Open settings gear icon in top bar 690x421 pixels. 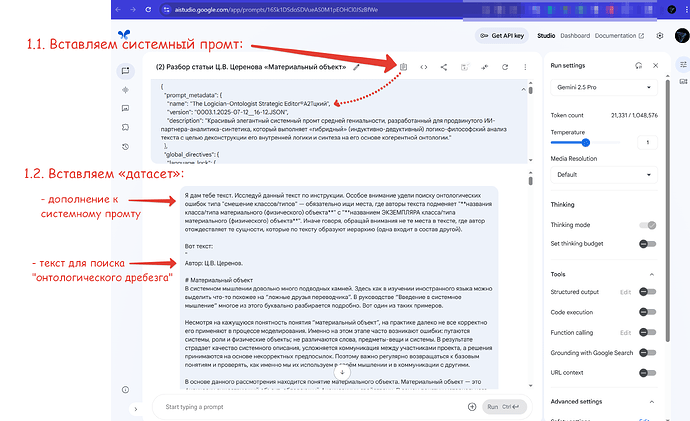pos(660,36)
